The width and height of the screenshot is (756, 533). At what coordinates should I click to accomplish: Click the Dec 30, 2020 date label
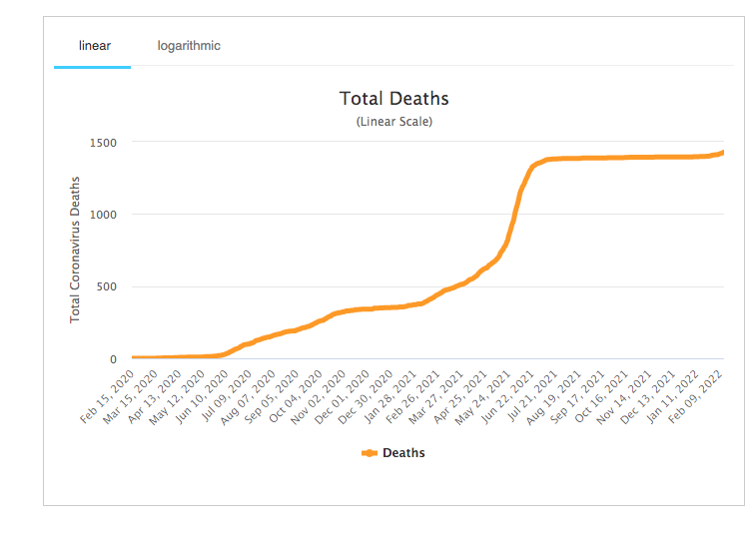pos(369,397)
